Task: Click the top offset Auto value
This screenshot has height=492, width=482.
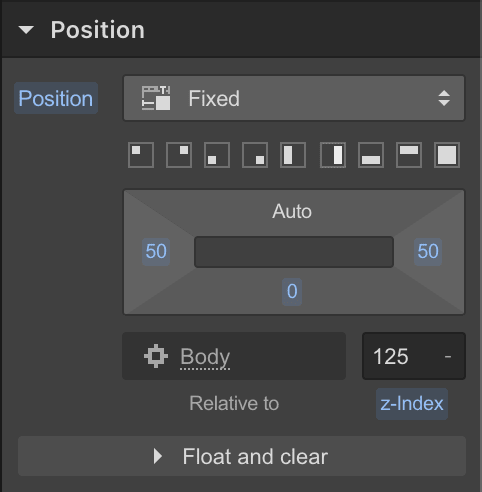Action: coord(292,211)
